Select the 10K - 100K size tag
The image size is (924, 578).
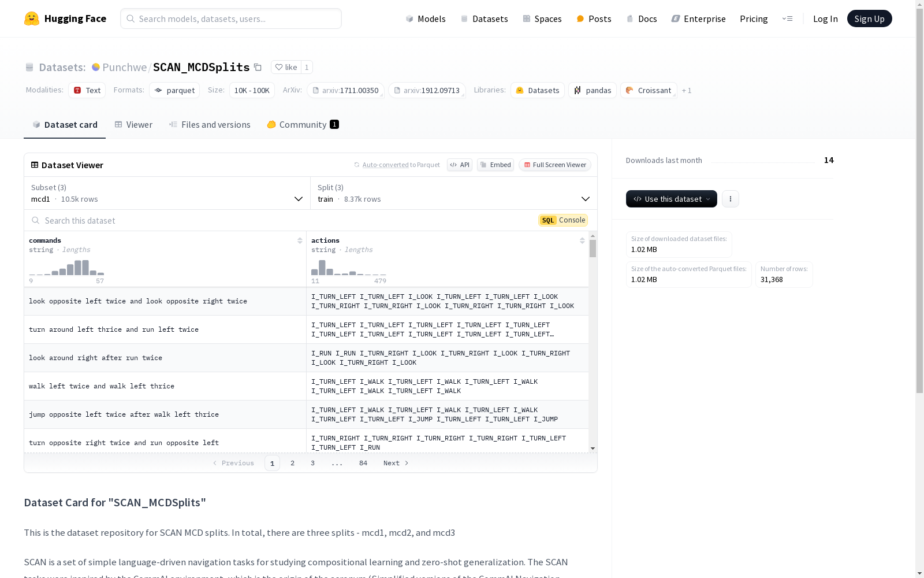252,90
